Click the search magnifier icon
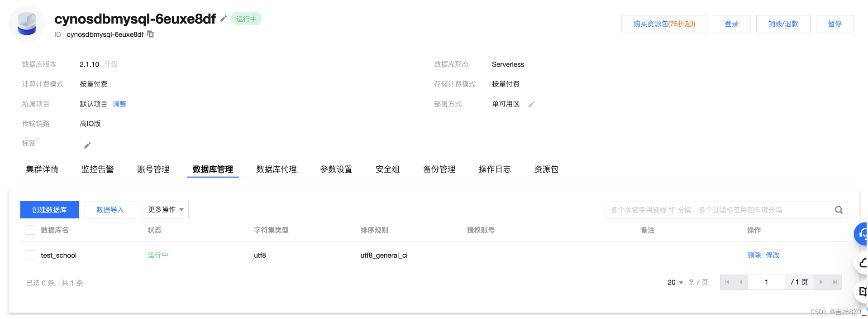The image size is (868, 319). (x=839, y=210)
